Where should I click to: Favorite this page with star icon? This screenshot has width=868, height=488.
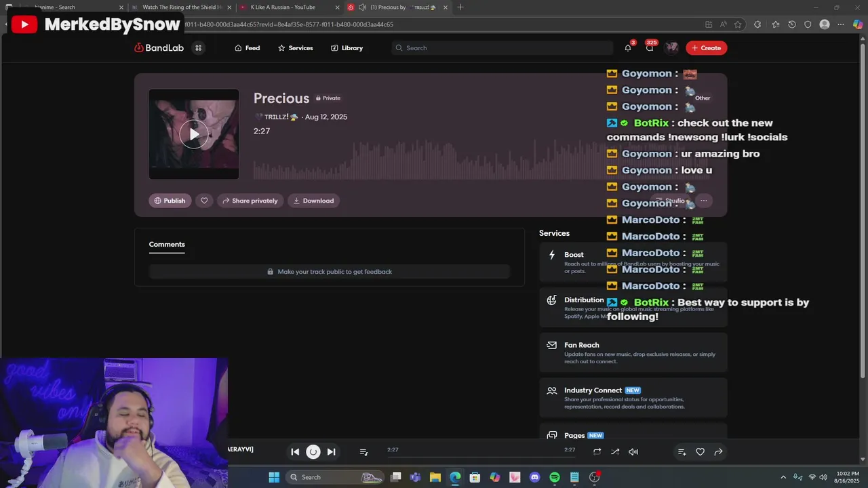point(738,24)
